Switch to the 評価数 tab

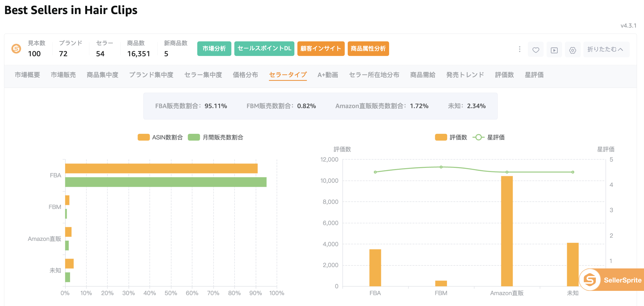pyautogui.click(x=504, y=75)
